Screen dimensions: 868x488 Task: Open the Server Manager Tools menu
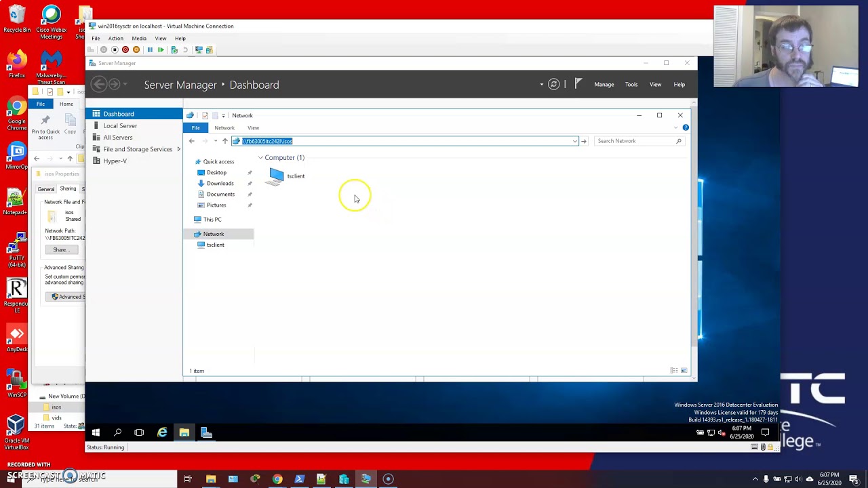[631, 85]
